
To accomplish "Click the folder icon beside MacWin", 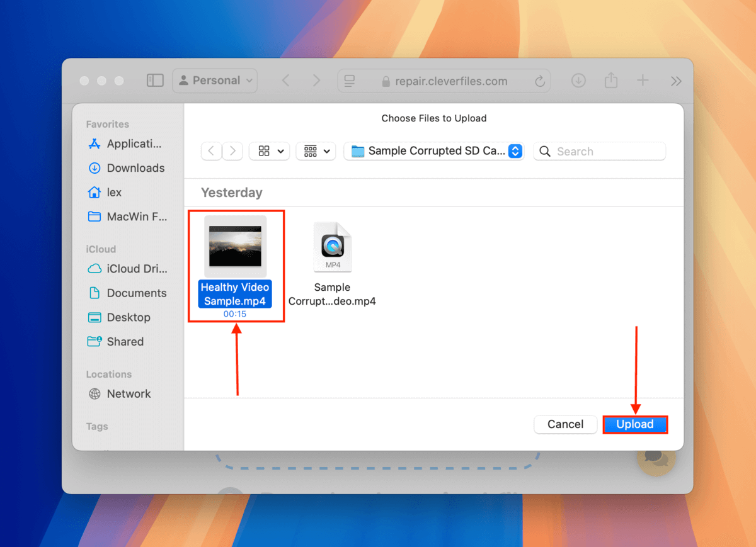I will pyautogui.click(x=94, y=217).
